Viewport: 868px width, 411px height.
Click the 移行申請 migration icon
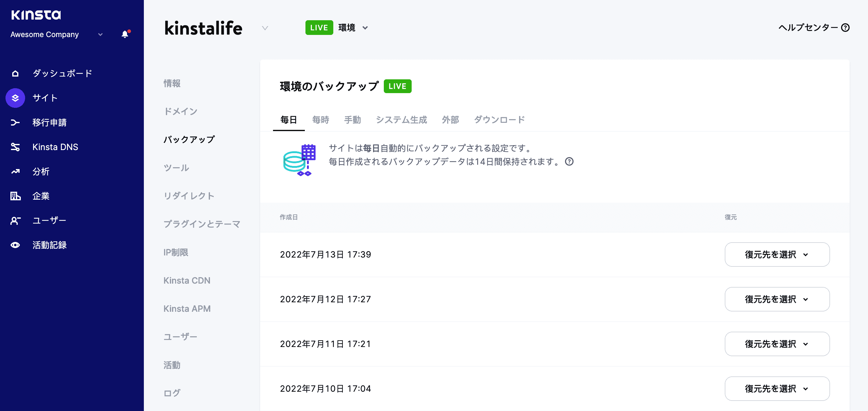point(15,123)
